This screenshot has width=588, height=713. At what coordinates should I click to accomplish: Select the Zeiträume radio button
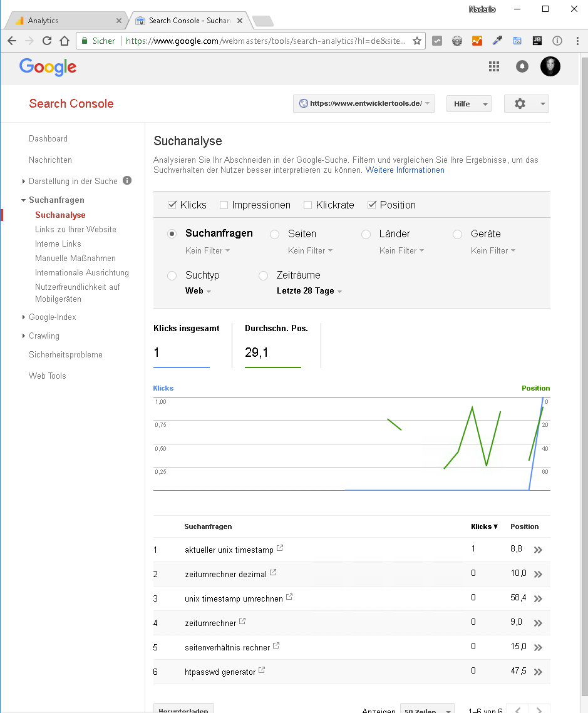click(263, 275)
